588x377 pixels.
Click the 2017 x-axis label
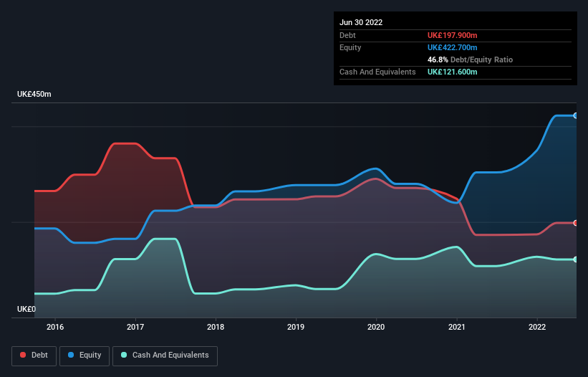[x=135, y=327]
